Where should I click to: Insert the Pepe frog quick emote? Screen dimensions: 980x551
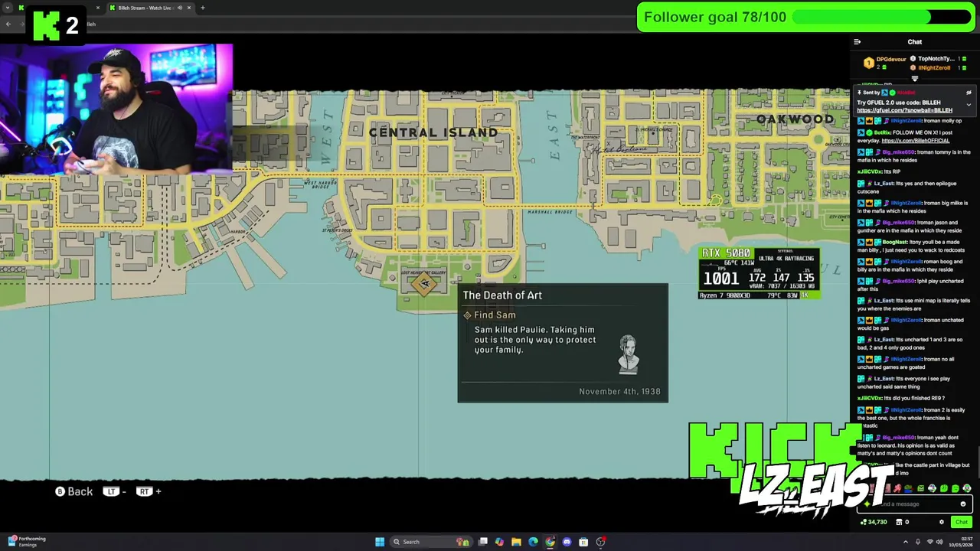tap(909, 488)
